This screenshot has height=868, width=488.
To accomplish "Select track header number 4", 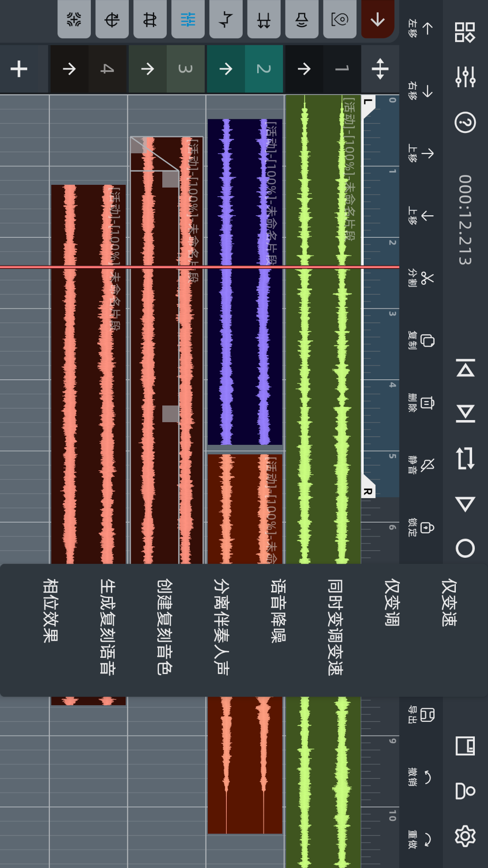I will tap(107, 69).
